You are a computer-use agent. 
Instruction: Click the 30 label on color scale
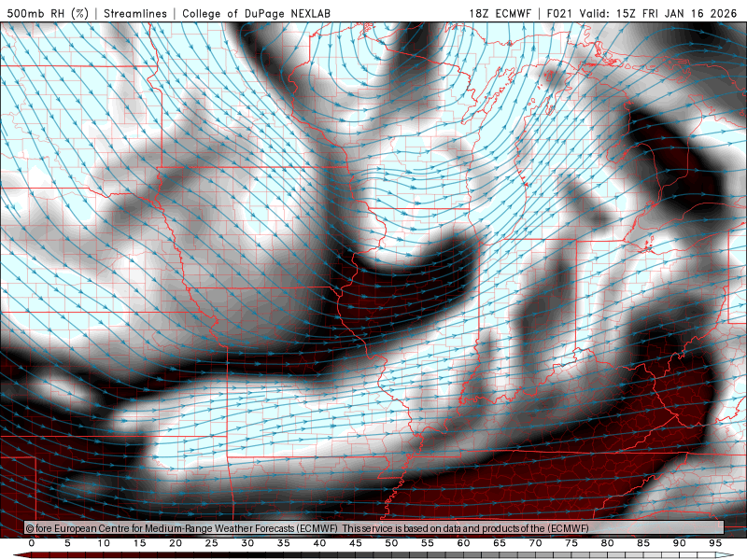pos(247,543)
